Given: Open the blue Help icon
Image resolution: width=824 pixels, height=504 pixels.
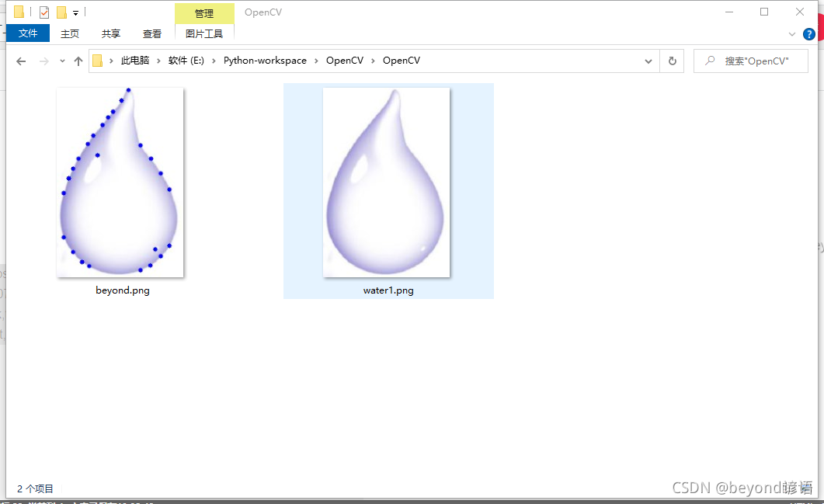Looking at the screenshot, I should [x=809, y=33].
